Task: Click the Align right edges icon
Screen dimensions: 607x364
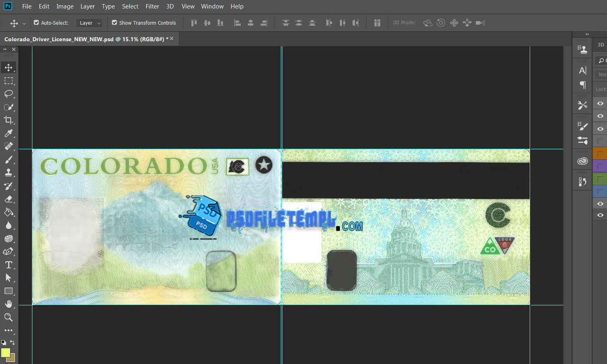Action: [x=264, y=23]
